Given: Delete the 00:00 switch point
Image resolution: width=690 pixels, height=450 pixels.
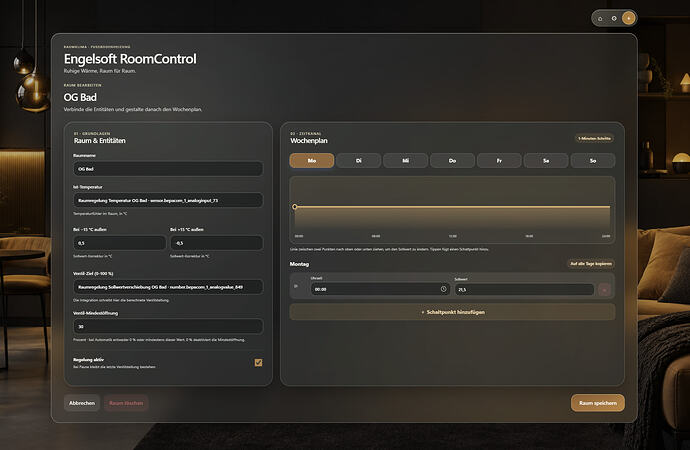Looking at the screenshot, I should coord(604,289).
